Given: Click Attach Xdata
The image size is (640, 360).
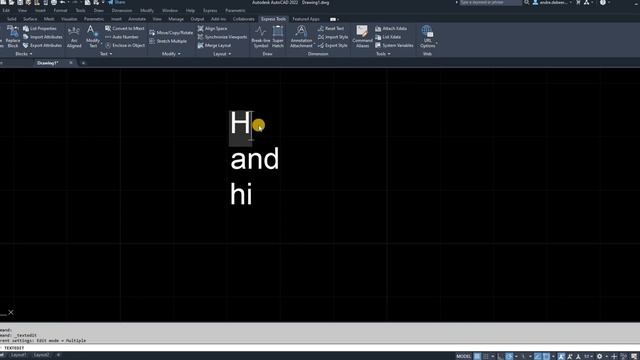Looking at the screenshot, I should pyautogui.click(x=391, y=29).
